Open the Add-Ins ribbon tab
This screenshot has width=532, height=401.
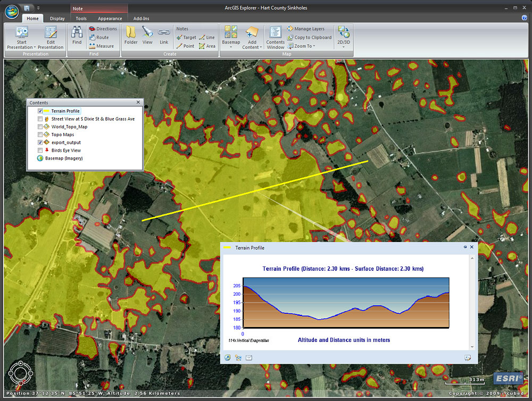141,18
